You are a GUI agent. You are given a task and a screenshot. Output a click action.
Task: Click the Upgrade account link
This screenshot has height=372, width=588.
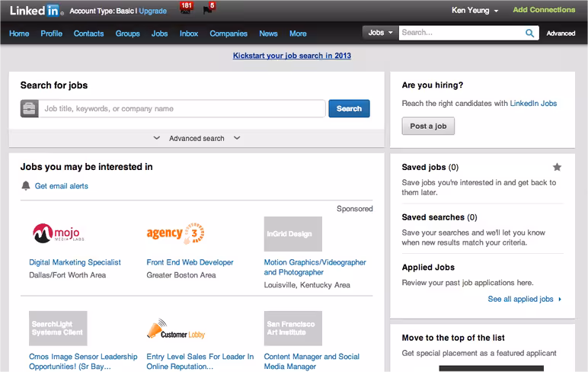pyautogui.click(x=152, y=11)
